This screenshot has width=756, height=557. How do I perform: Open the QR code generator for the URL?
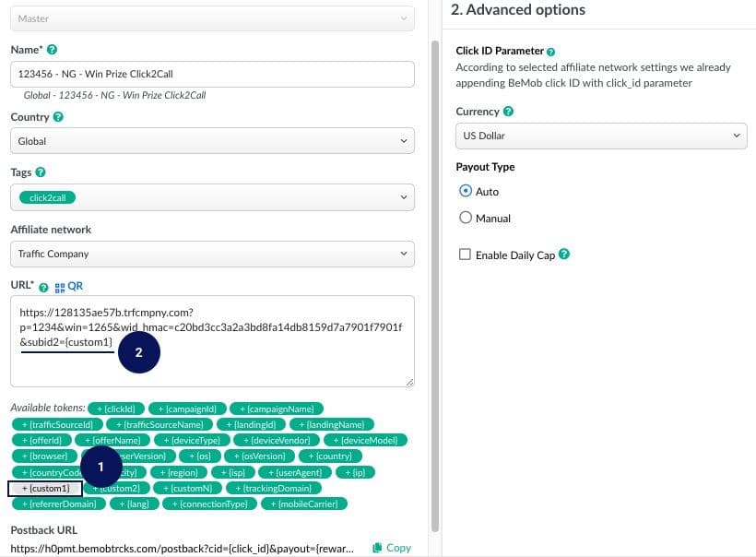click(x=65, y=286)
